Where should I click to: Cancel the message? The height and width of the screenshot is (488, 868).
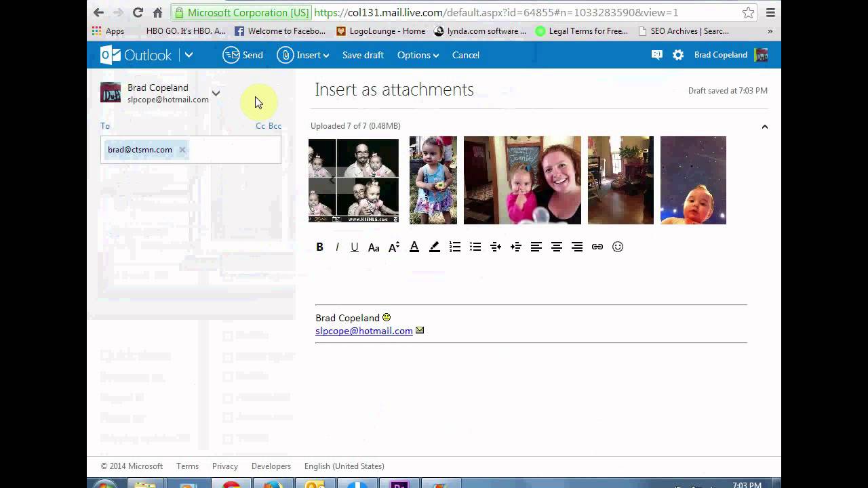[x=466, y=55]
